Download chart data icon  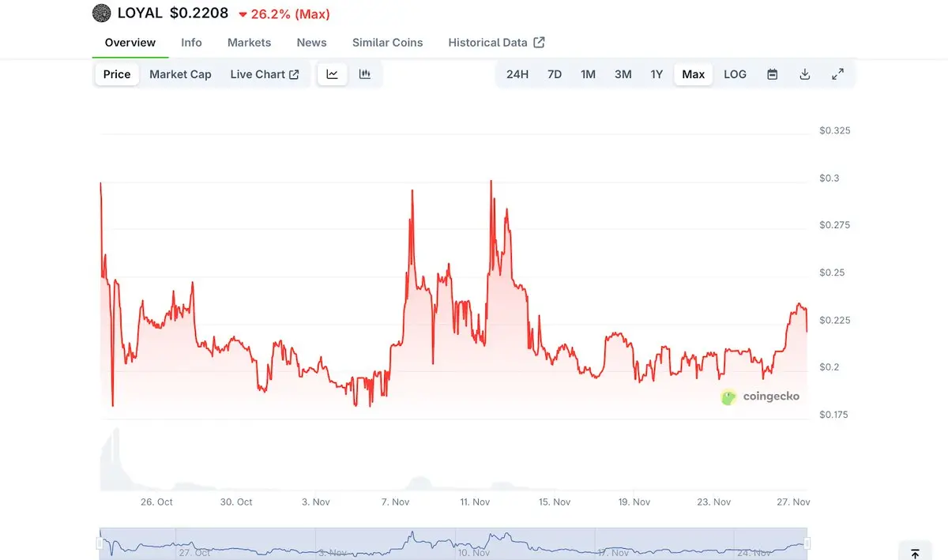(x=805, y=74)
